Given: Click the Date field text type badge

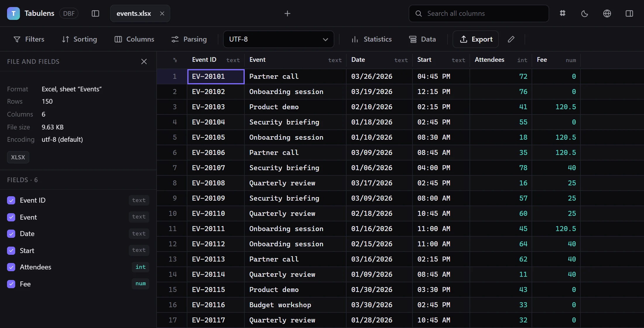Looking at the screenshot, I should [139, 234].
